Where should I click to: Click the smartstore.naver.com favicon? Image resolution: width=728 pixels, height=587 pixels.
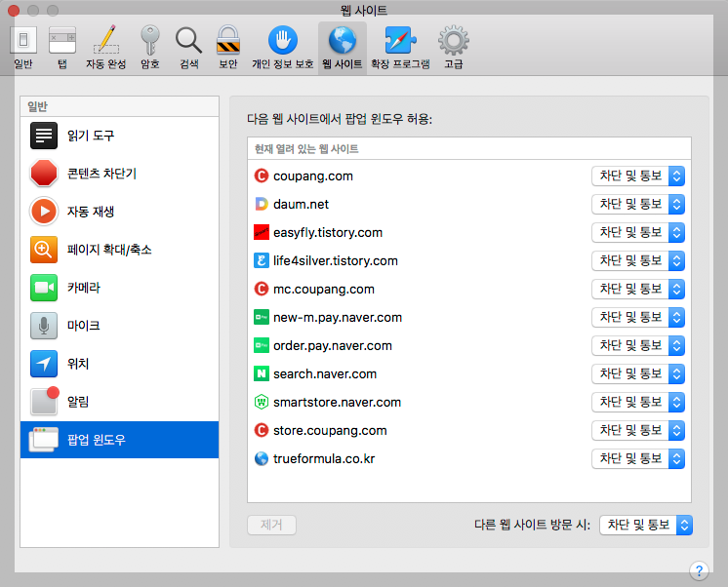point(262,402)
